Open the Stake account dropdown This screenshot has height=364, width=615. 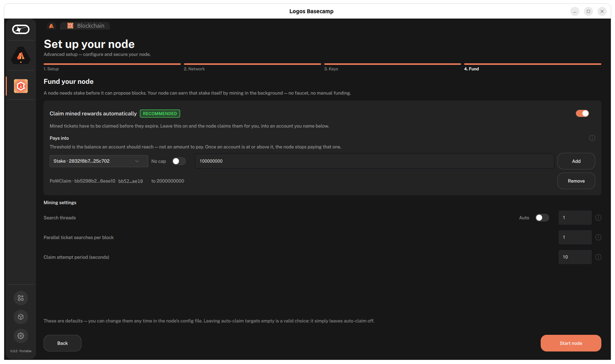99,161
